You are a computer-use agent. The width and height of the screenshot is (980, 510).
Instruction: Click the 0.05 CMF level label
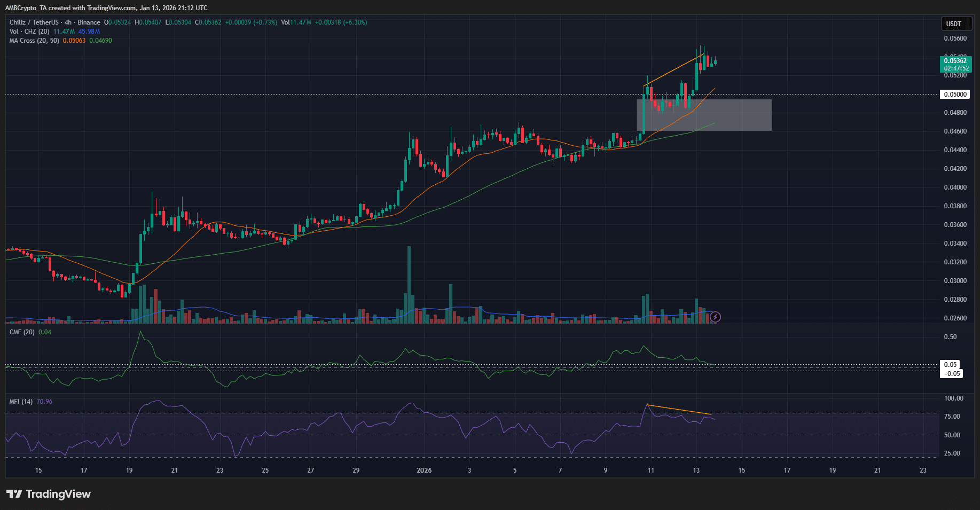point(950,365)
